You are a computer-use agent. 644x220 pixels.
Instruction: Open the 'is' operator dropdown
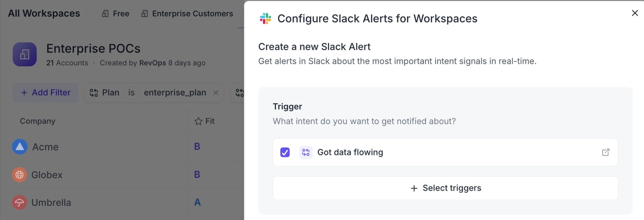(131, 93)
